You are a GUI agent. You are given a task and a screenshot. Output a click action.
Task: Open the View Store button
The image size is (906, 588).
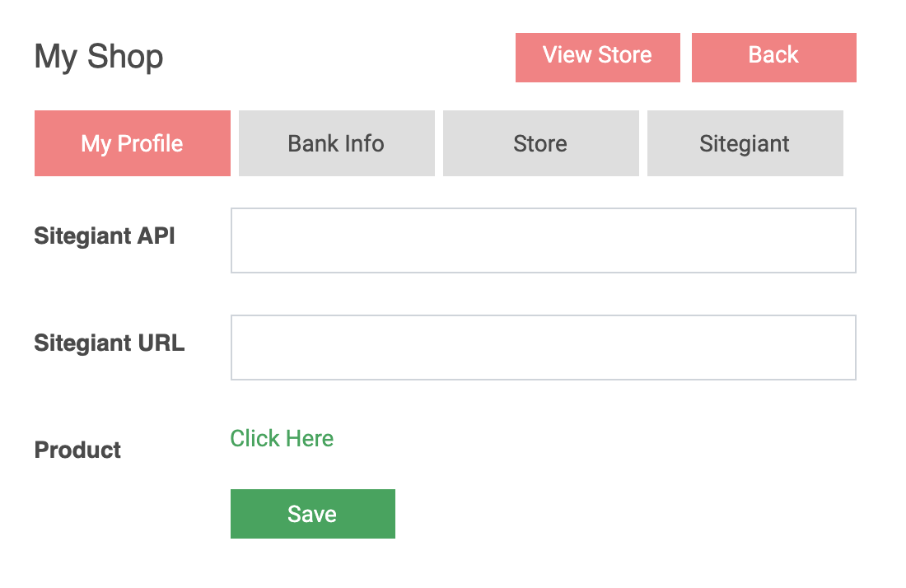click(597, 57)
